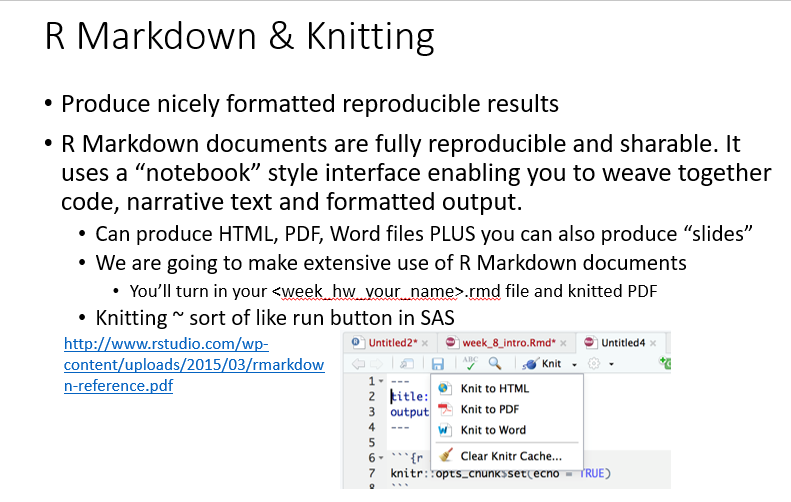Click line number 5 in the editor gutter
Screen dimensions: 791x502
(x=371, y=442)
